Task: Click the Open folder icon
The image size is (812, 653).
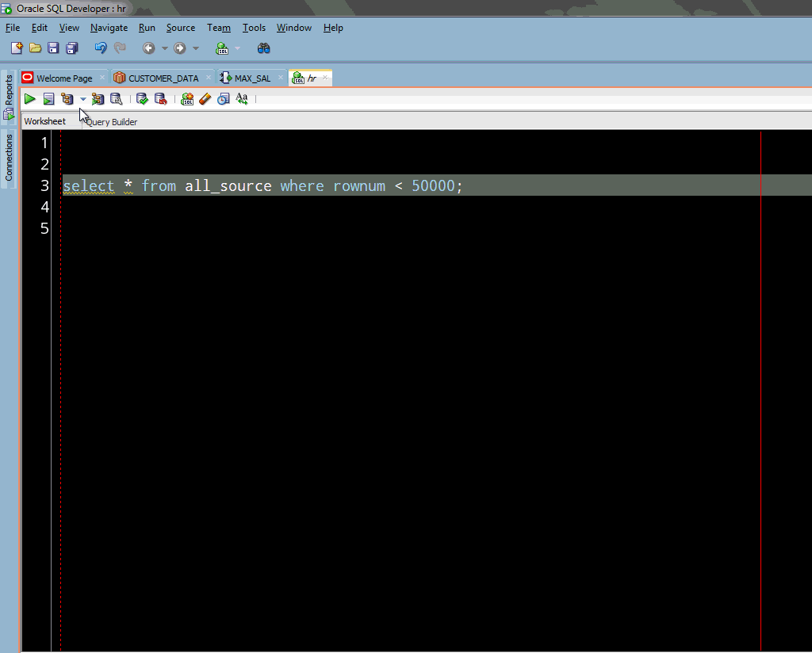Action: click(x=35, y=48)
